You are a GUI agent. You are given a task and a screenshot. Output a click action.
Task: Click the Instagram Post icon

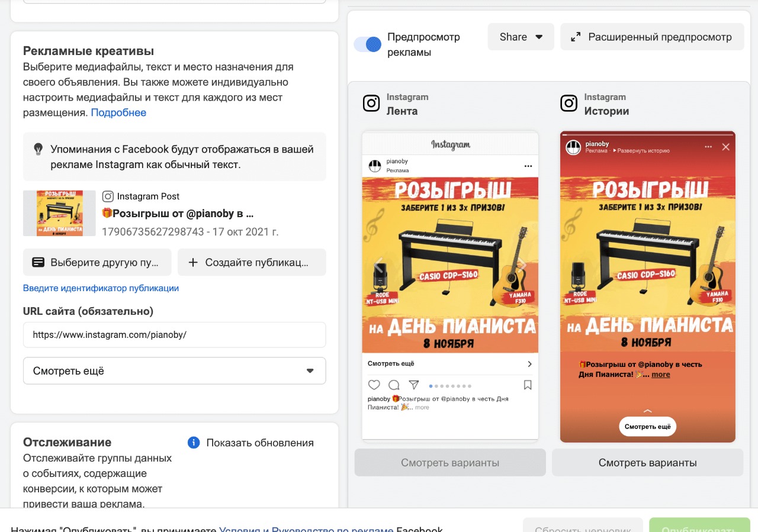point(108,196)
